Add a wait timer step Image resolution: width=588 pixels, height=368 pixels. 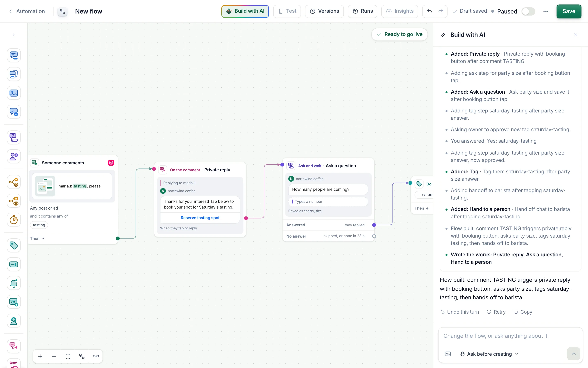(14, 220)
